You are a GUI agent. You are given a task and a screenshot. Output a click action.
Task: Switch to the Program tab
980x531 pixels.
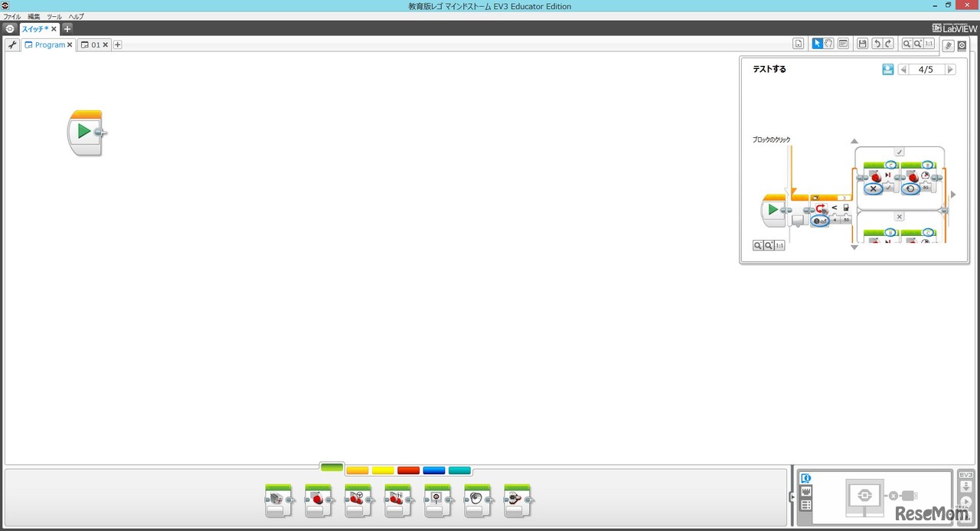50,44
